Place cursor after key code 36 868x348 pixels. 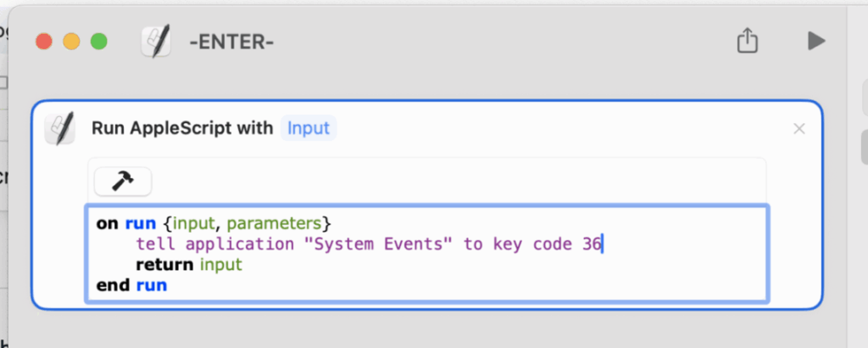(x=603, y=244)
